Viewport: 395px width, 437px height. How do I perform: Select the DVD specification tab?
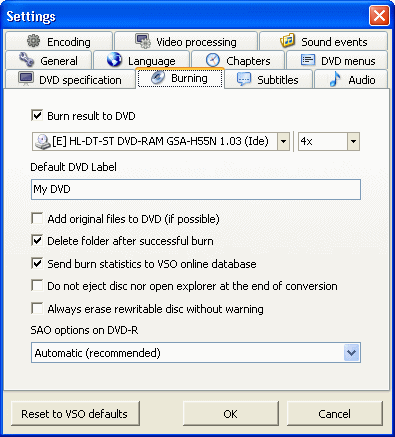point(70,79)
